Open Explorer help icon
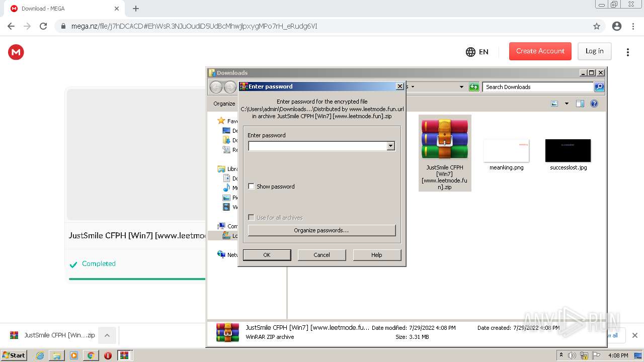The image size is (644, 362). tap(594, 104)
